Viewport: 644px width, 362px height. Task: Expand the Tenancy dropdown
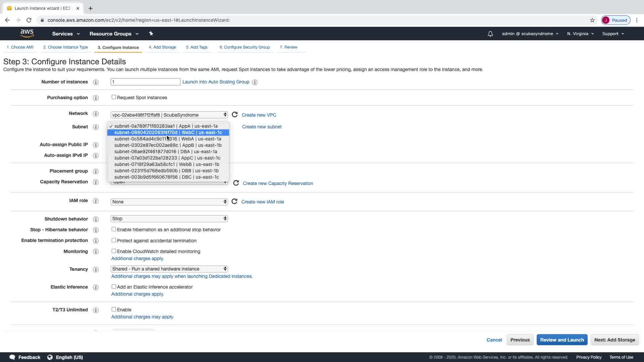(169, 269)
